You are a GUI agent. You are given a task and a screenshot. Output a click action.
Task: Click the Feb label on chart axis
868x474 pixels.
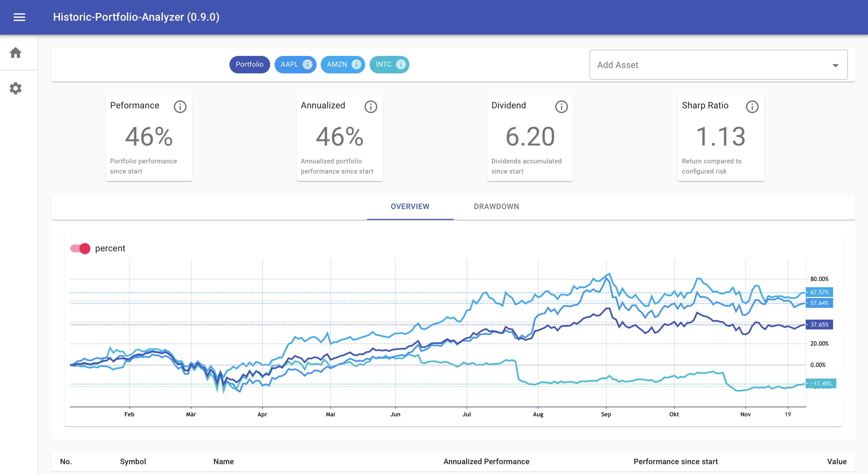pyautogui.click(x=129, y=414)
